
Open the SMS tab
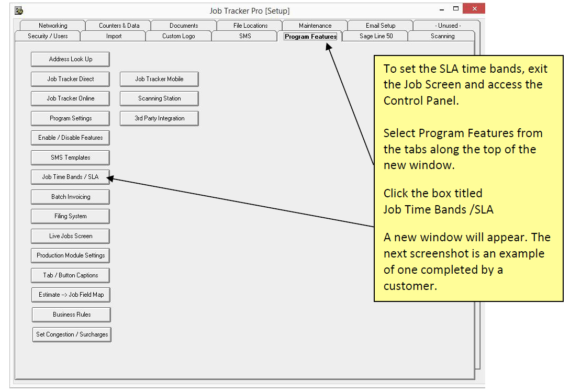tap(244, 36)
